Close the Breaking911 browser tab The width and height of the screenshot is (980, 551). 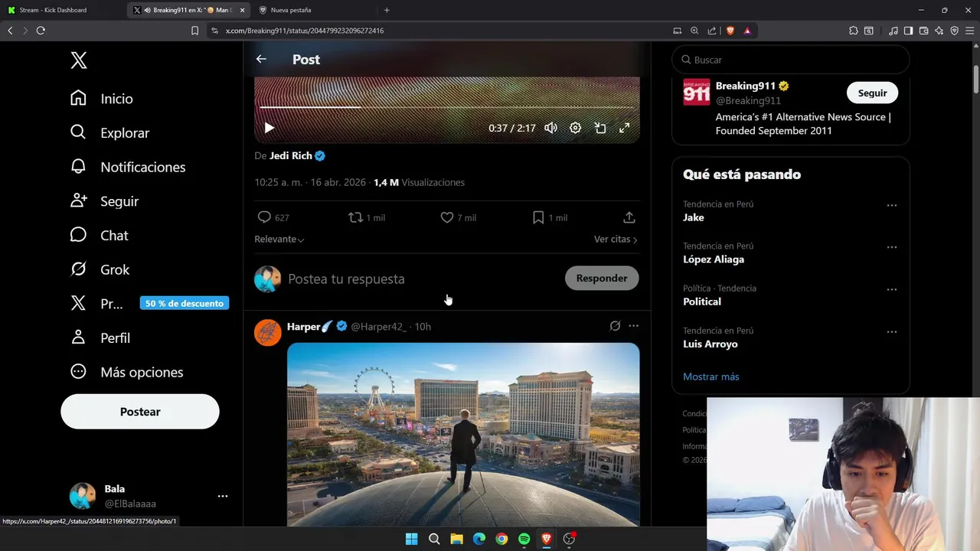point(243,10)
